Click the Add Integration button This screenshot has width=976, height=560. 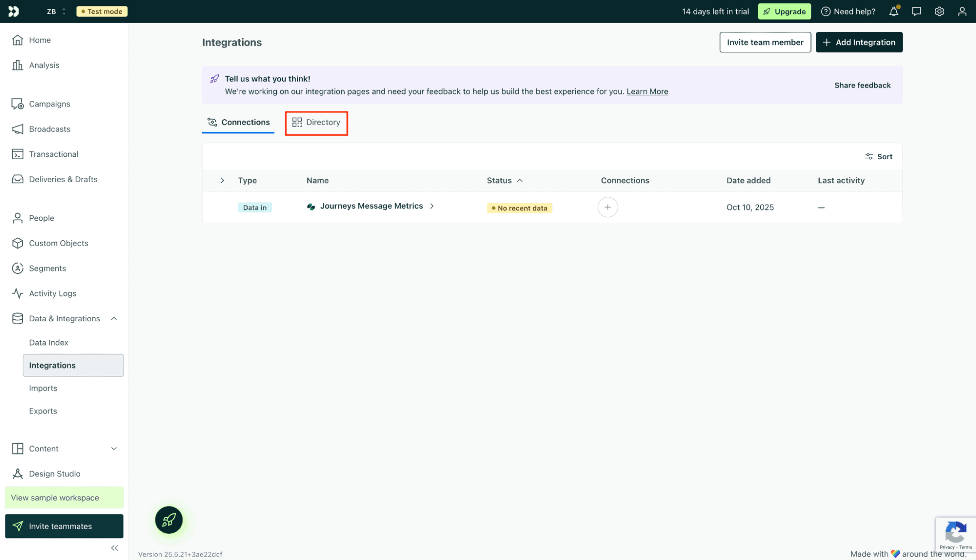click(859, 42)
